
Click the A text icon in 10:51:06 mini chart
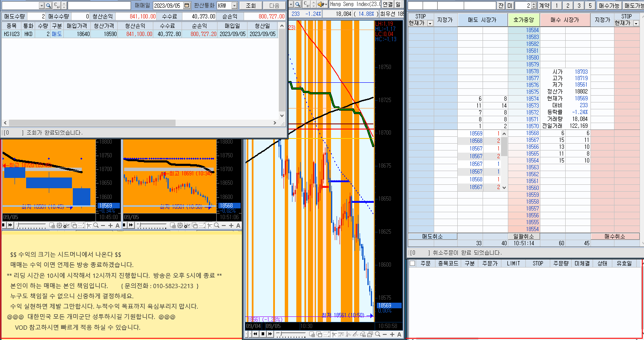coord(238,226)
